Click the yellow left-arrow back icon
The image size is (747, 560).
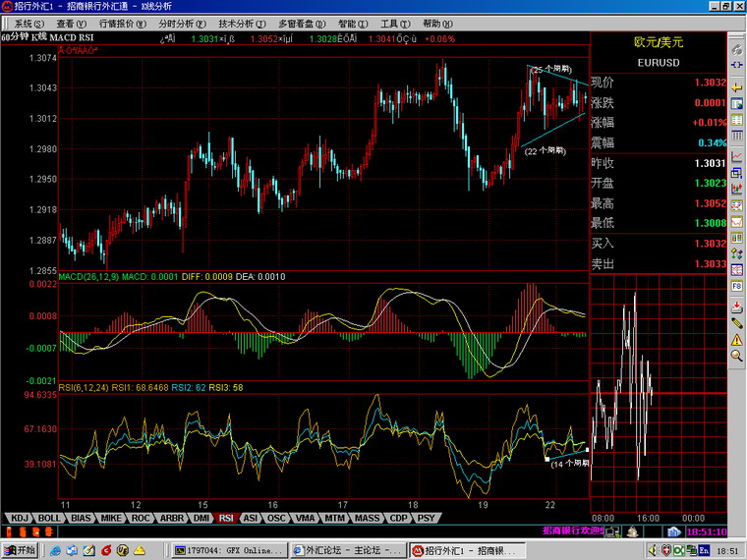(736, 87)
